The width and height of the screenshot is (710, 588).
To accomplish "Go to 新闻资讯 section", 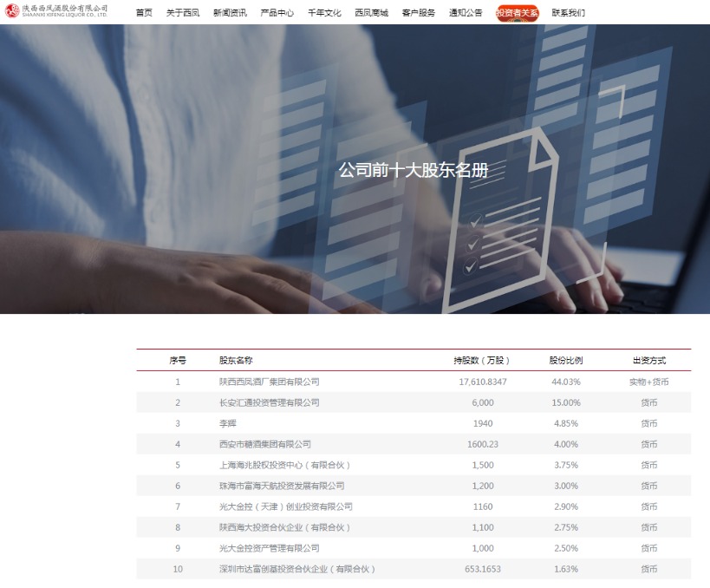I will (230, 13).
